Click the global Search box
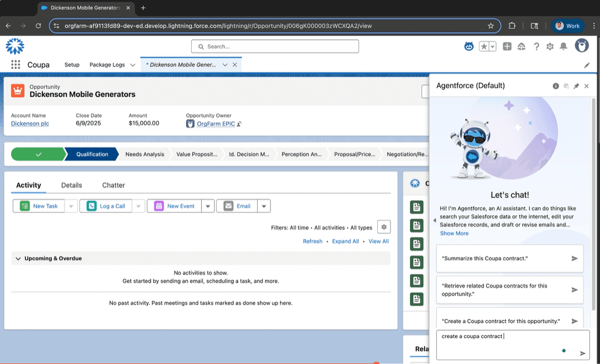The width and height of the screenshot is (600, 364). 275,46
